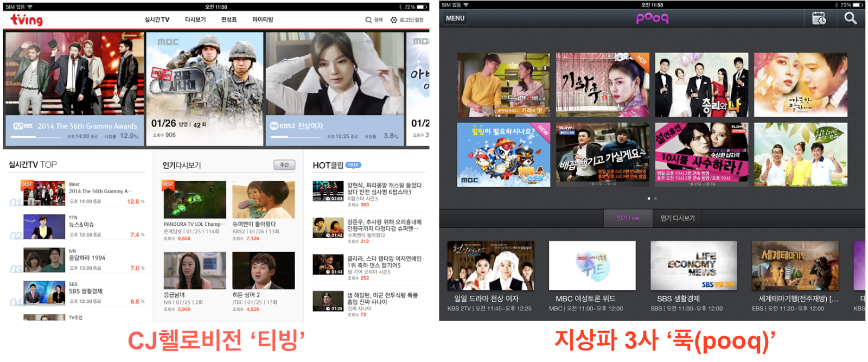Play K팝스타3 clip with 02:03 duration

(x=328, y=192)
